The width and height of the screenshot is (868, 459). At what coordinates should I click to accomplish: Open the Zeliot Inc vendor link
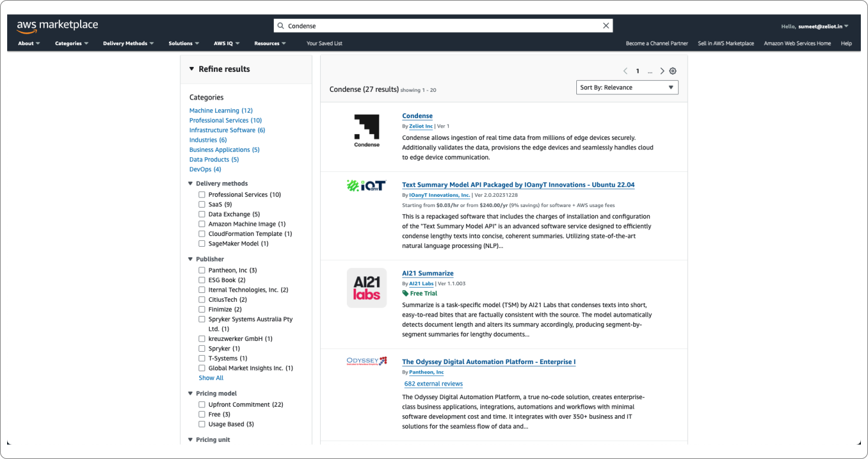point(421,126)
